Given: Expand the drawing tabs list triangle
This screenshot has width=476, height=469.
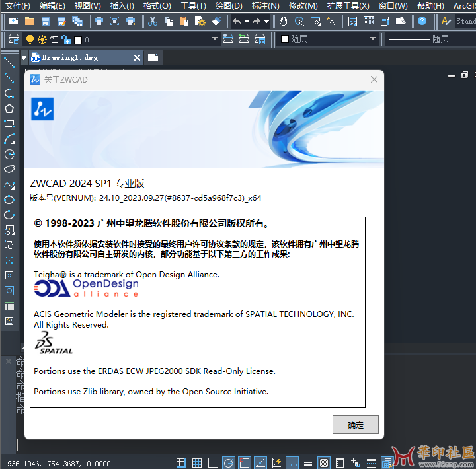Looking at the screenshot, I should 24,58.
